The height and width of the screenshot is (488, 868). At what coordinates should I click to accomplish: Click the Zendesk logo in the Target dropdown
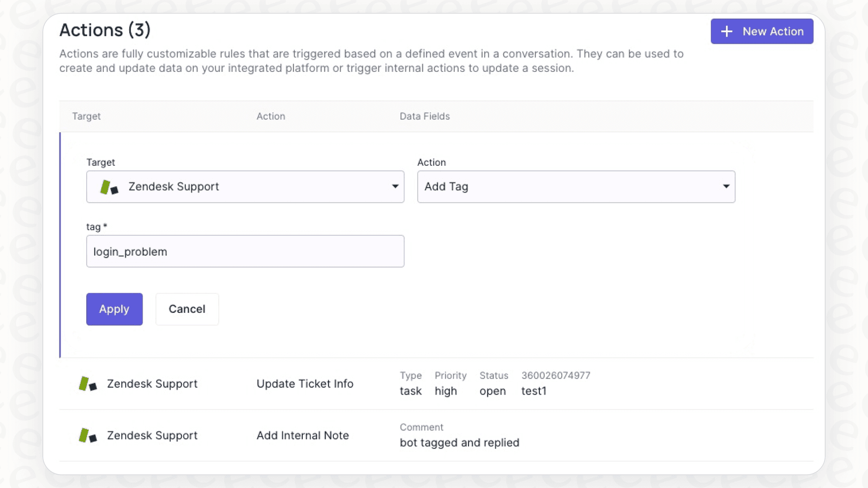(x=109, y=187)
